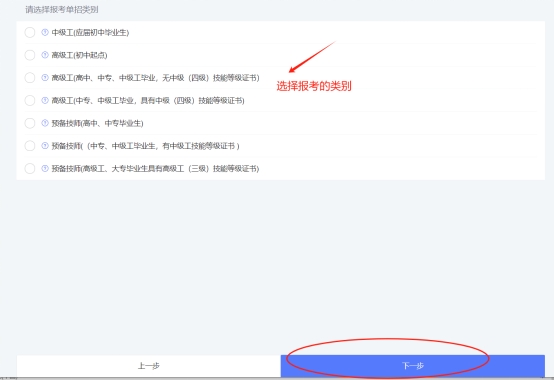Choose radio for 预备技师 有中级工技能等级证书

point(30,146)
